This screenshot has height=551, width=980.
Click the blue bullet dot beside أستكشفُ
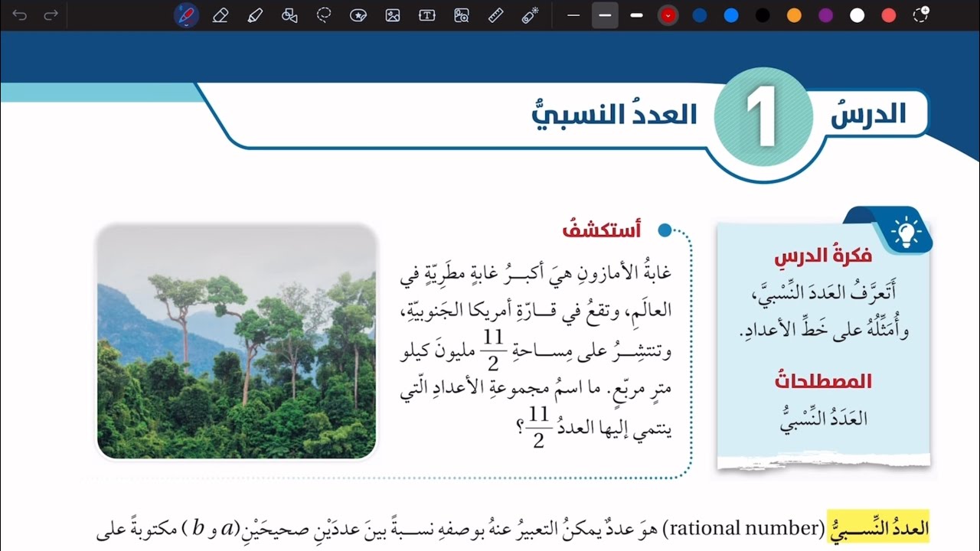coord(665,230)
